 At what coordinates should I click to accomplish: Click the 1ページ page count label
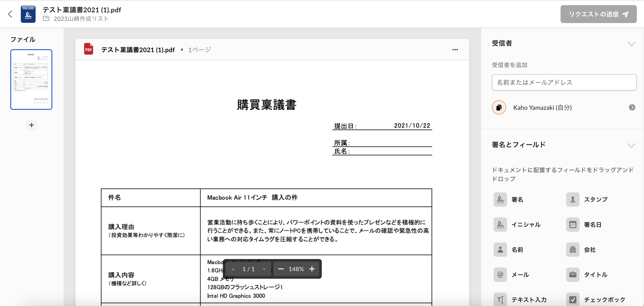(200, 50)
